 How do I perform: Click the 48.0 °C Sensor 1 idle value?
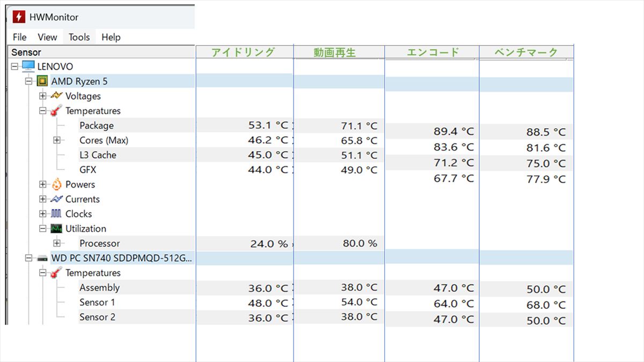(x=268, y=304)
